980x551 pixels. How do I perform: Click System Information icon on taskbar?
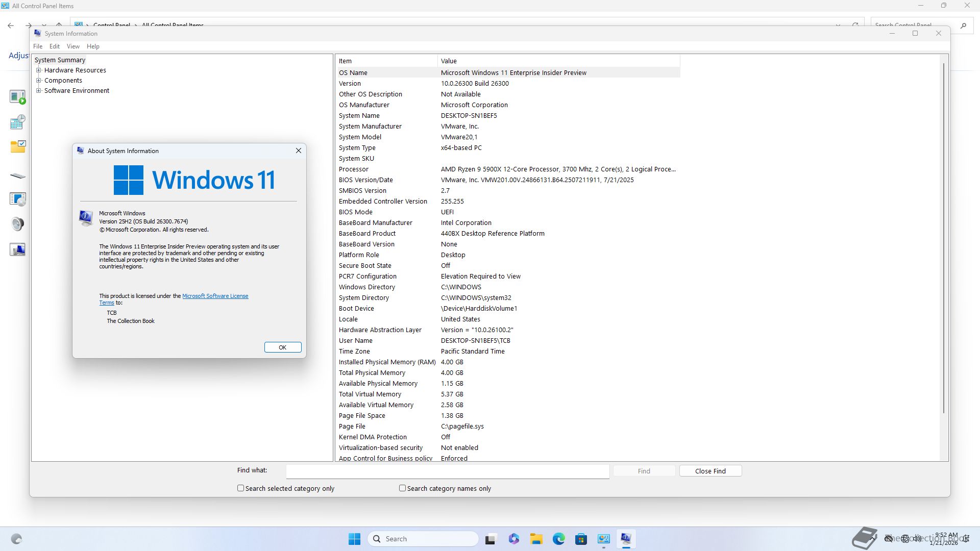pos(626,539)
